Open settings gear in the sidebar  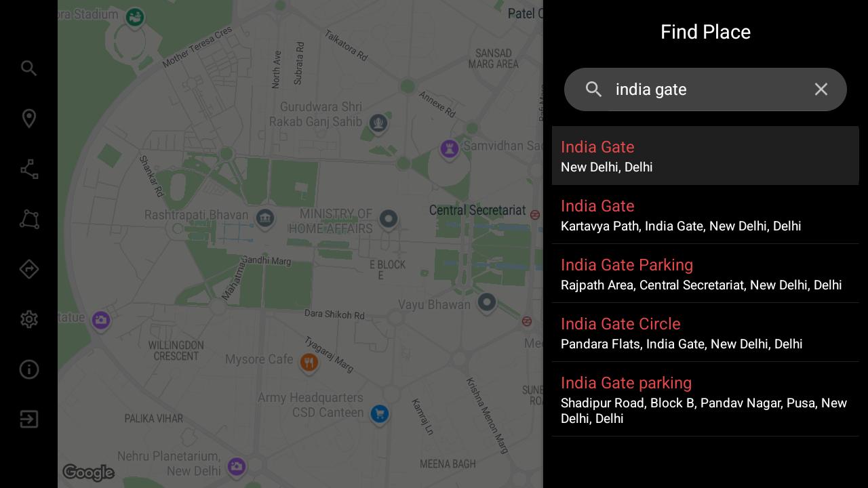[28, 319]
